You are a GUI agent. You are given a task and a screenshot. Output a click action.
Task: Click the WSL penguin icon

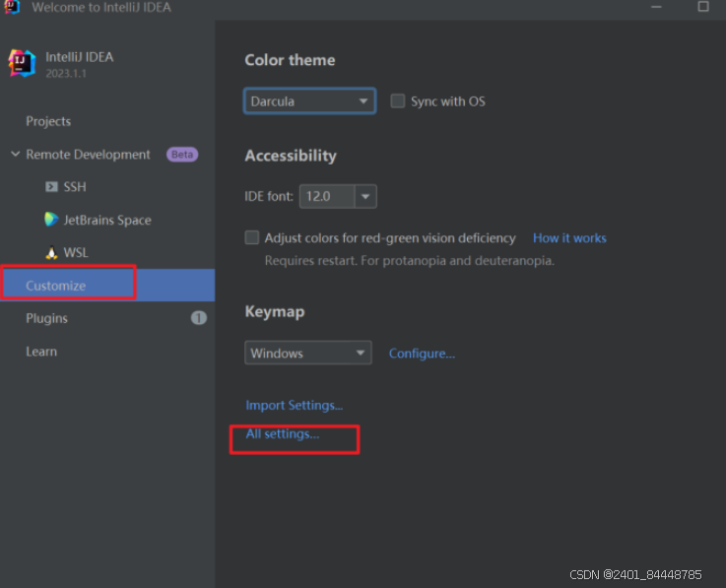click(51, 252)
